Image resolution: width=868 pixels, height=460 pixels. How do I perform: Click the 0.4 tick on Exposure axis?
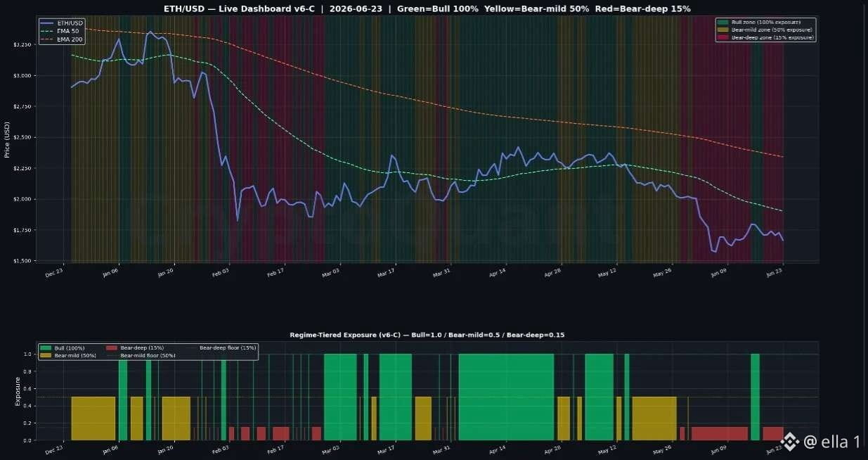(29, 406)
